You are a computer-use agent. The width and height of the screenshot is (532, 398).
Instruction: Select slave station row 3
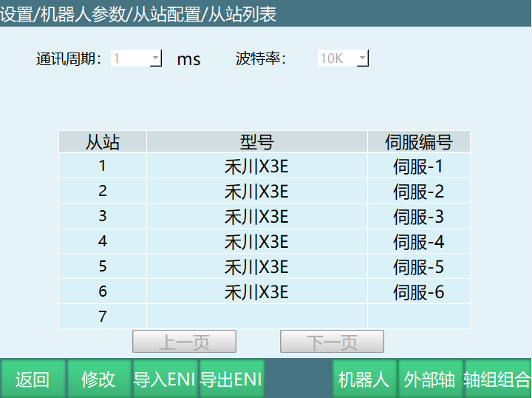tap(103, 217)
